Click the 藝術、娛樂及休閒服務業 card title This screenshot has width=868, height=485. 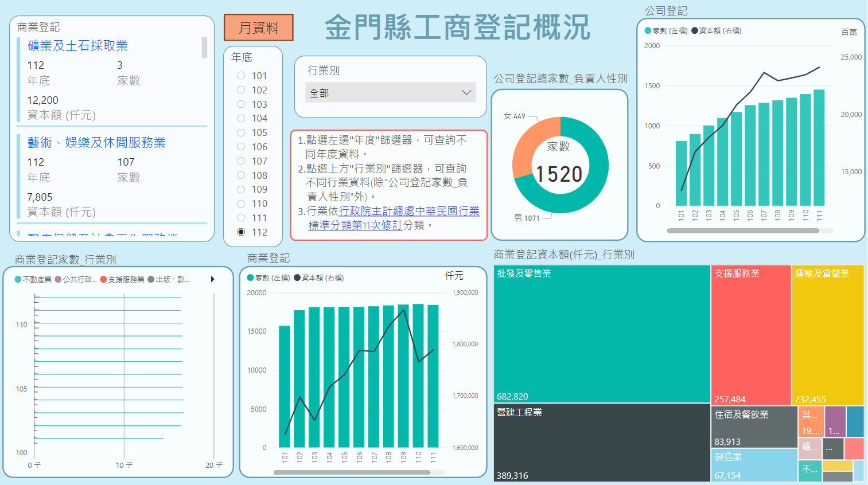96,143
